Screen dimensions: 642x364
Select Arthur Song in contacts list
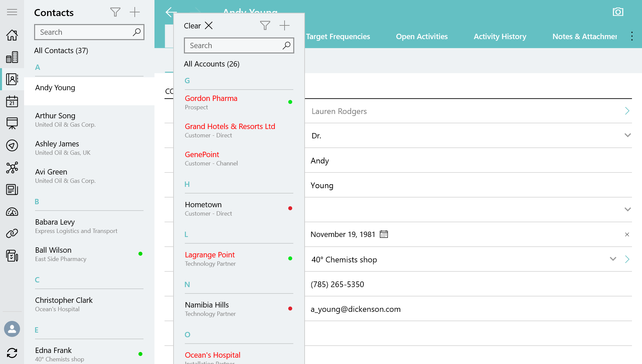click(55, 116)
